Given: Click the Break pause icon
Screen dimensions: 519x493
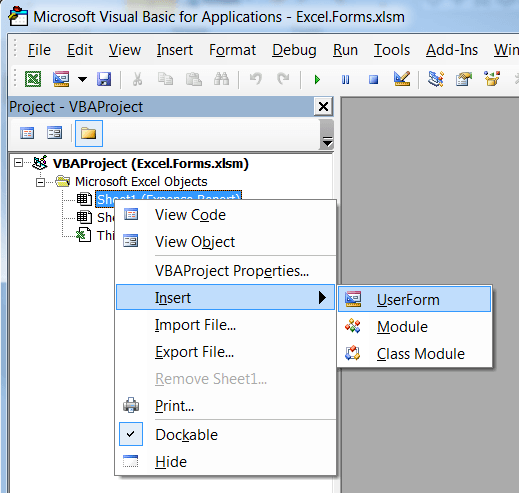Looking at the screenshot, I should click(x=346, y=80).
